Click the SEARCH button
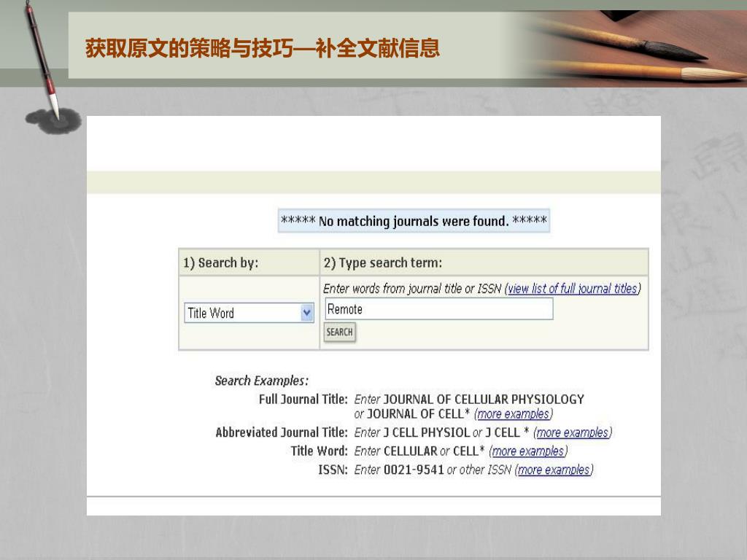This screenshot has height=560, width=747. click(x=340, y=332)
